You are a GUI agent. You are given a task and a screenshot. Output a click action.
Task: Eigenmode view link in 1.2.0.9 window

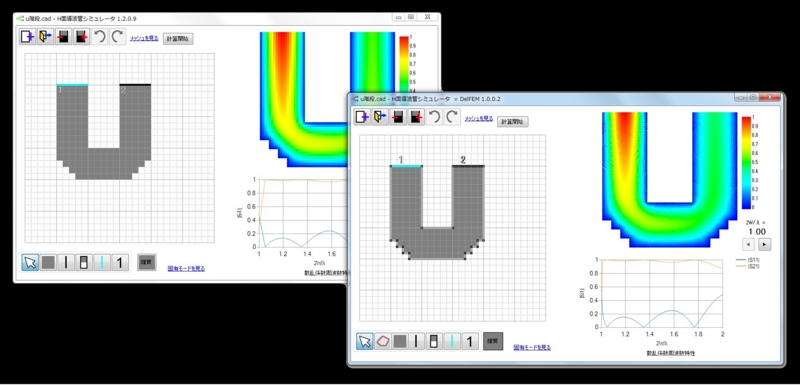tap(187, 269)
